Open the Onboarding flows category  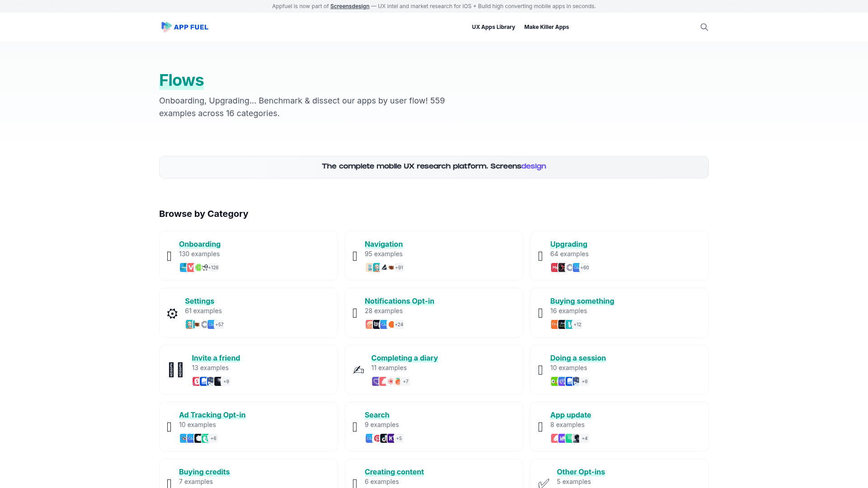[x=199, y=244]
